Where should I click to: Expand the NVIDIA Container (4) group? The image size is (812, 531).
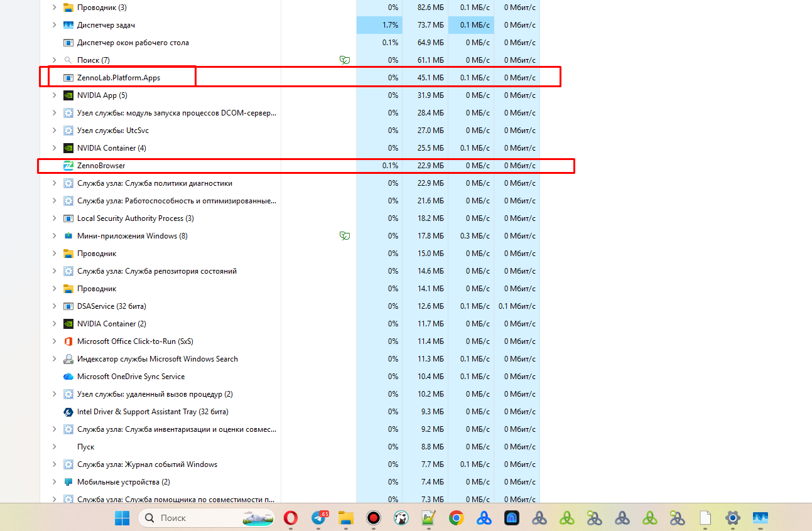(54, 148)
